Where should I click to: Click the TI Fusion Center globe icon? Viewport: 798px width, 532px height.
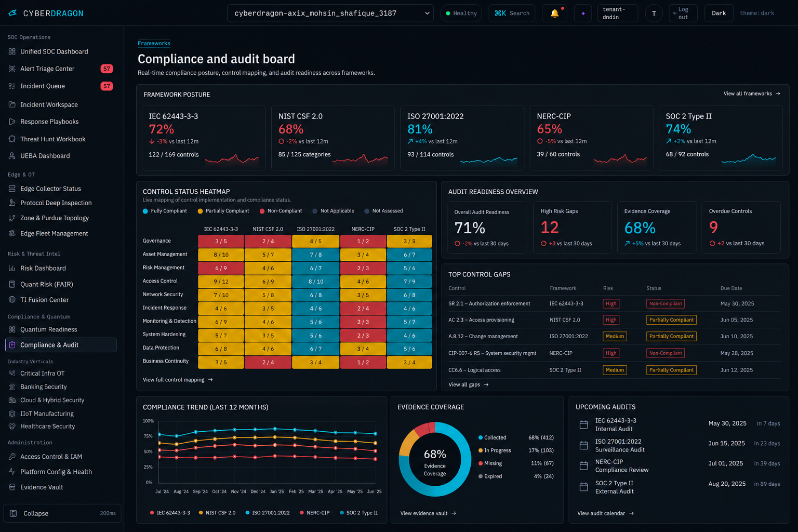tap(12, 300)
